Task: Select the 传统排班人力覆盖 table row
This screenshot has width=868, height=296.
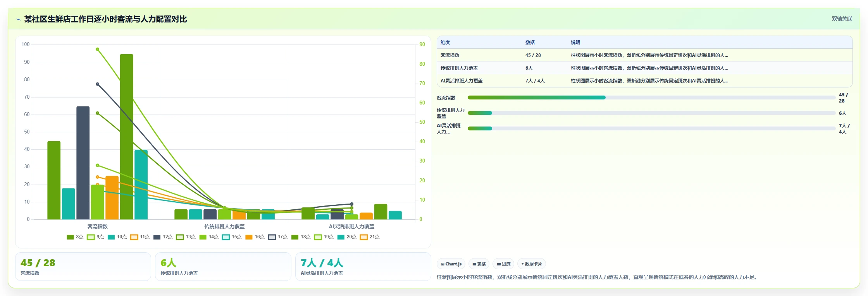Action: coord(644,68)
